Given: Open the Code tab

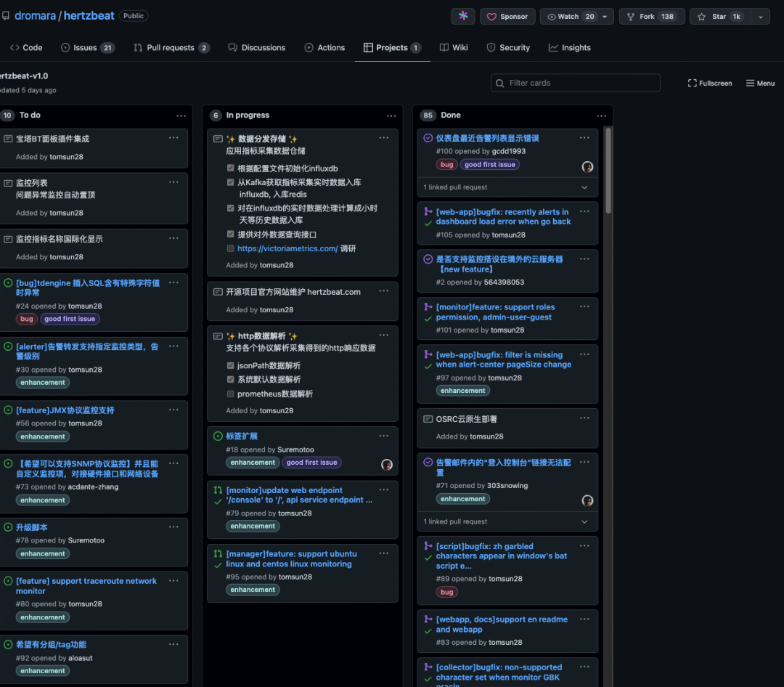Looking at the screenshot, I should (x=26, y=47).
